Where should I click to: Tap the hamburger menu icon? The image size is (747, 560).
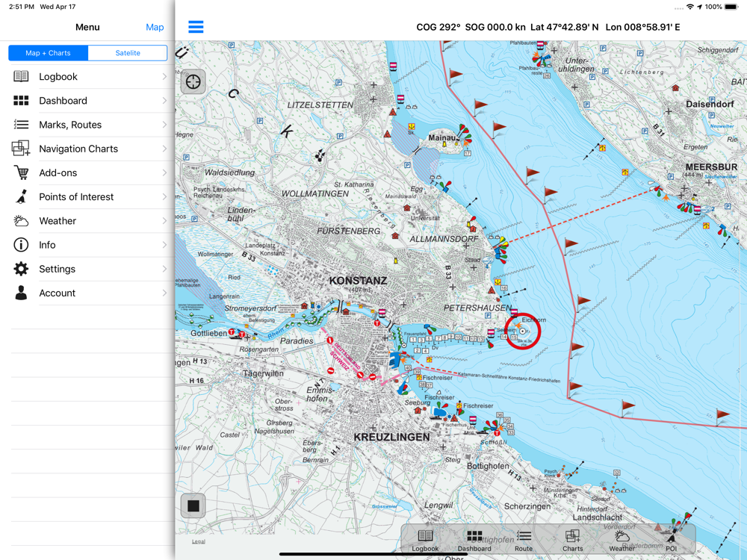196,27
